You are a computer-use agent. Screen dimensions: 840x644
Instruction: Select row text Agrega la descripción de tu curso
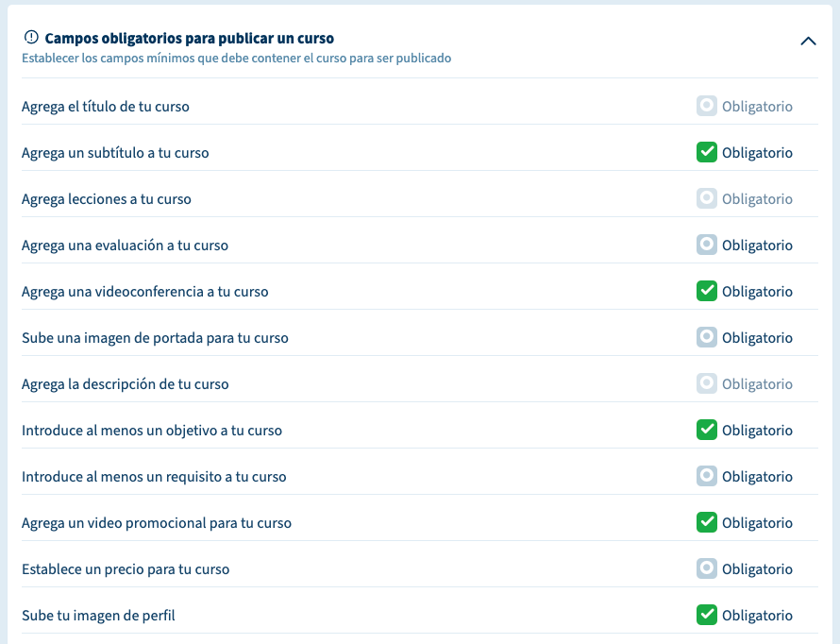(x=126, y=384)
